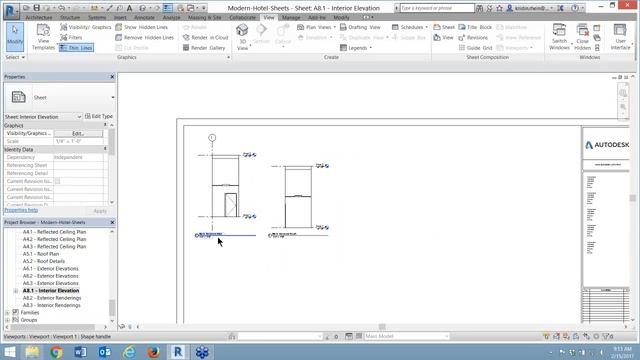640x360 pixels.
Task: Open Word from the taskbar
Action: pos(80,352)
